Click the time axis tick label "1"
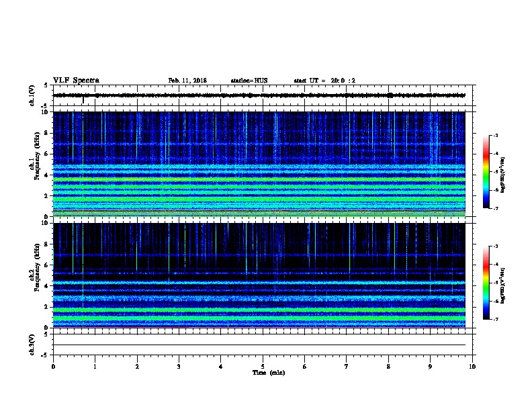This screenshot has width=532, height=411. pyautogui.click(x=95, y=367)
